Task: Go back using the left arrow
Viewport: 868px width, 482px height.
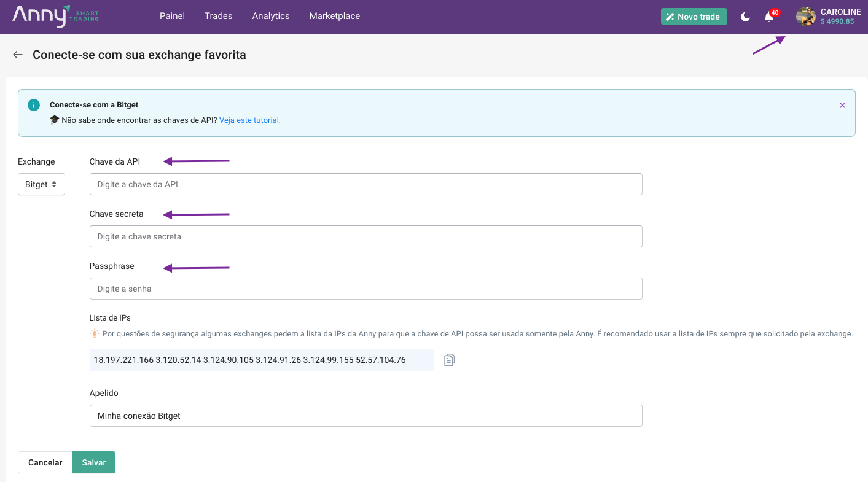Action: click(x=18, y=55)
